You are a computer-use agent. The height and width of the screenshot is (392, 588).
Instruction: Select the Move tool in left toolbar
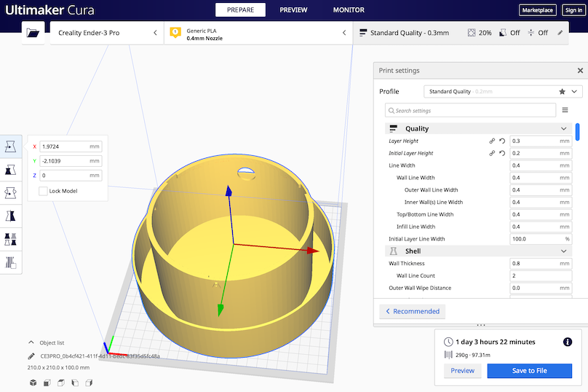click(10, 146)
